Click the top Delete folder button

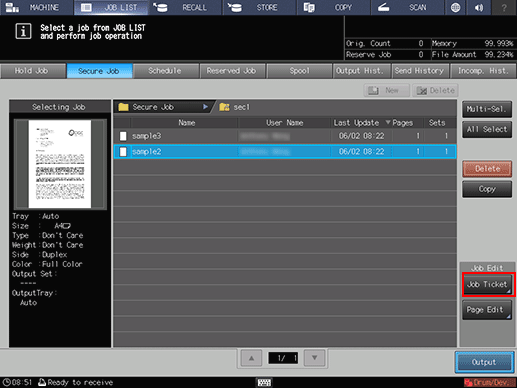[x=435, y=90]
